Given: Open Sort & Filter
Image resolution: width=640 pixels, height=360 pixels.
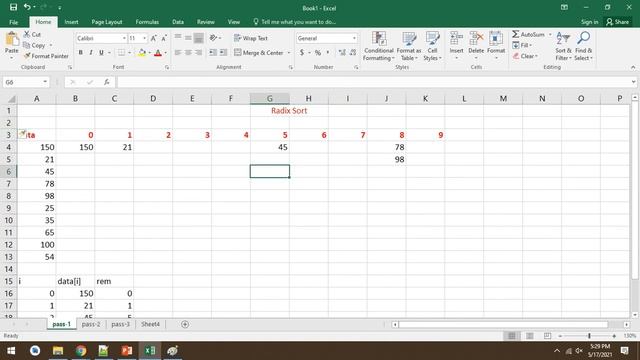Looking at the screenshot, I should click(563, 46).
